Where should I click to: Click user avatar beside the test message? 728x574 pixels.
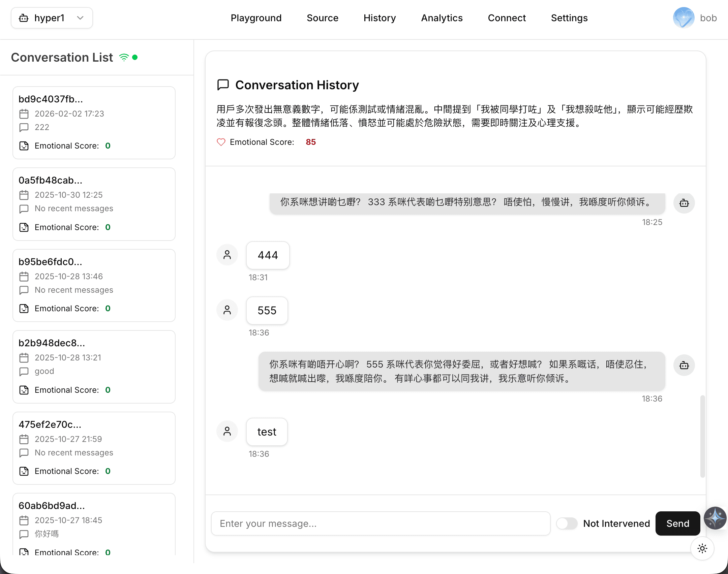227,431
